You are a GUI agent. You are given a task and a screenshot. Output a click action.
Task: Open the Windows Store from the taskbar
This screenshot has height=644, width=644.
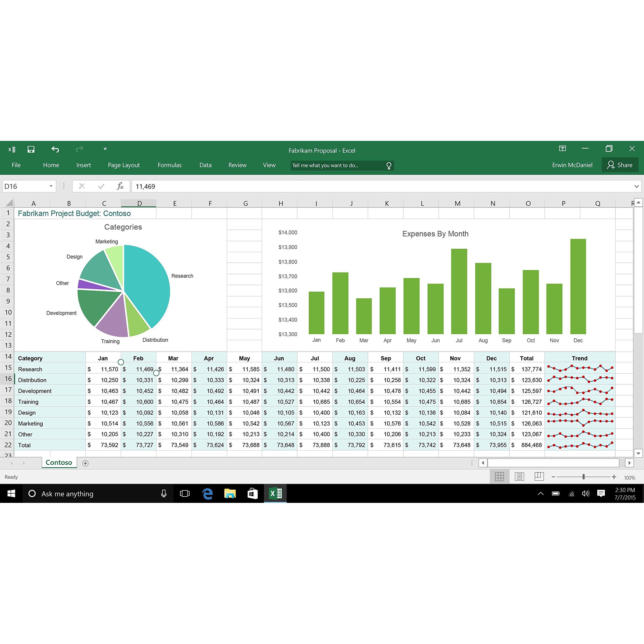[252, 494]
